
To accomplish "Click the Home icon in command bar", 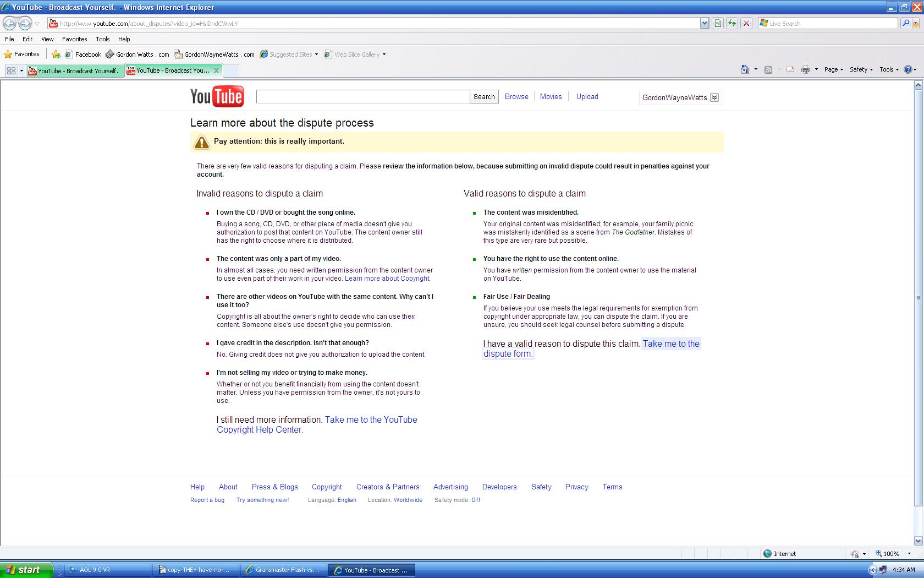I will click(745, 69).
